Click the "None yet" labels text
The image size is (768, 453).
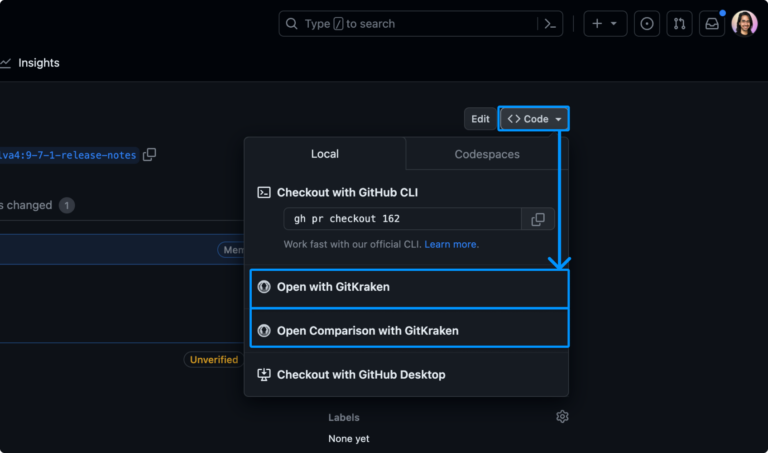349,439
